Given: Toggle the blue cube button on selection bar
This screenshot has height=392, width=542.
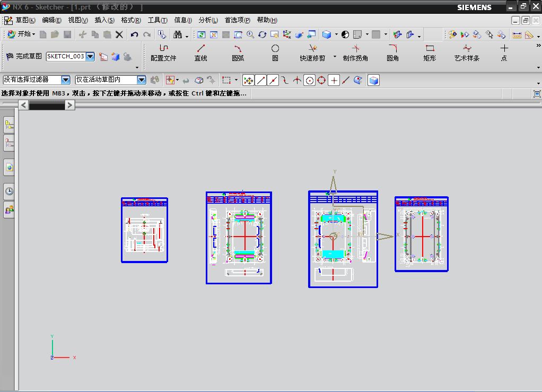Looking at the screenshot, I should point(374,81).
